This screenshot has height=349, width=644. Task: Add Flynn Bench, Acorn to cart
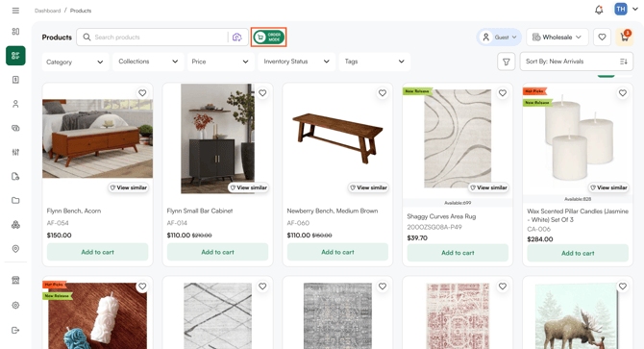97,252
